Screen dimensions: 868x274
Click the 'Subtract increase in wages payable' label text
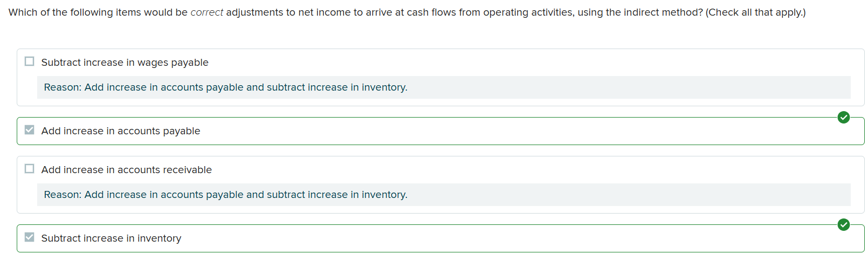125,63
